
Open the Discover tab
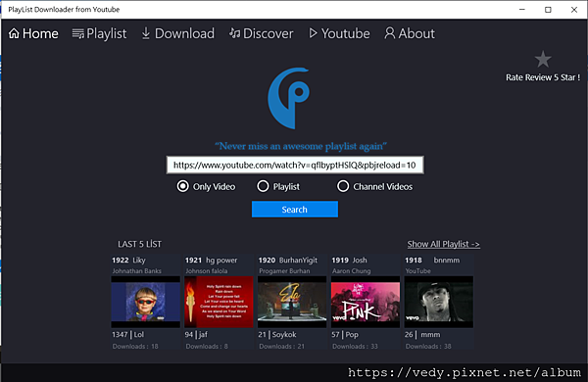pos(262,33)
